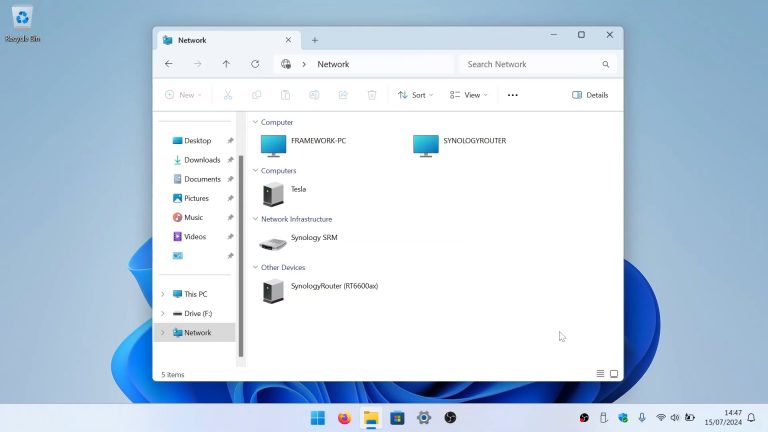Open Music in Quick access
Screen dimensions: 768x432
coord(193,217)
